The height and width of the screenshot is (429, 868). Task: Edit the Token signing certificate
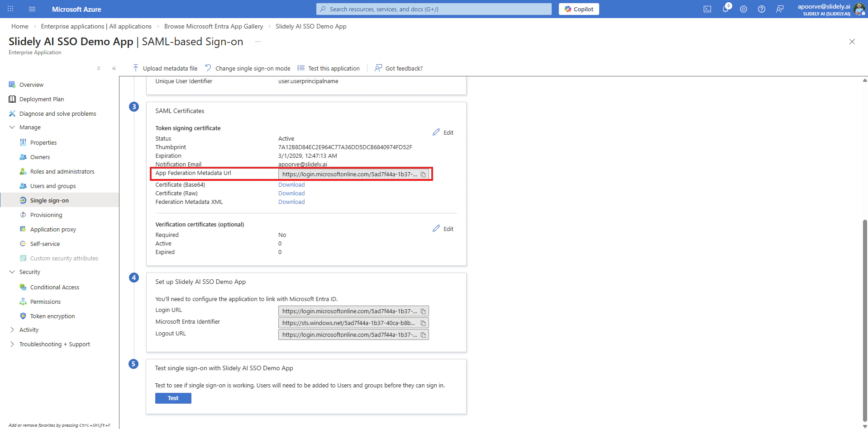443,132
